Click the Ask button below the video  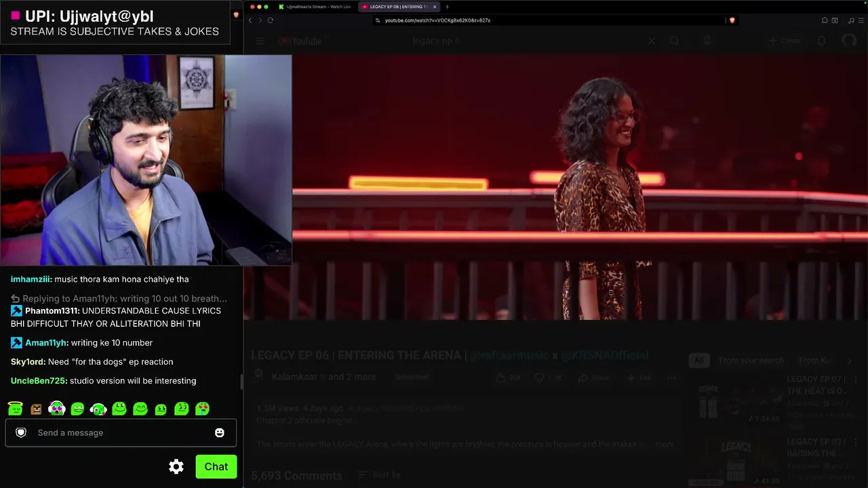coord(640,378)
